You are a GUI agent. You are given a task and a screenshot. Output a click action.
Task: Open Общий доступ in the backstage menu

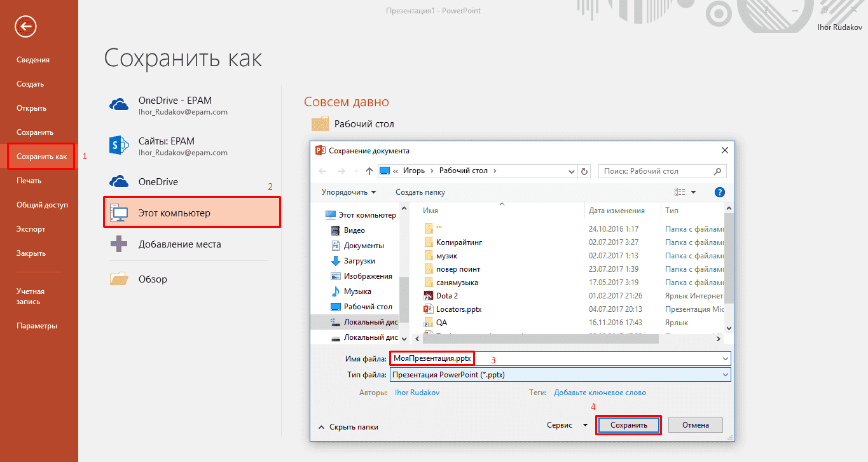pos(42,205)
